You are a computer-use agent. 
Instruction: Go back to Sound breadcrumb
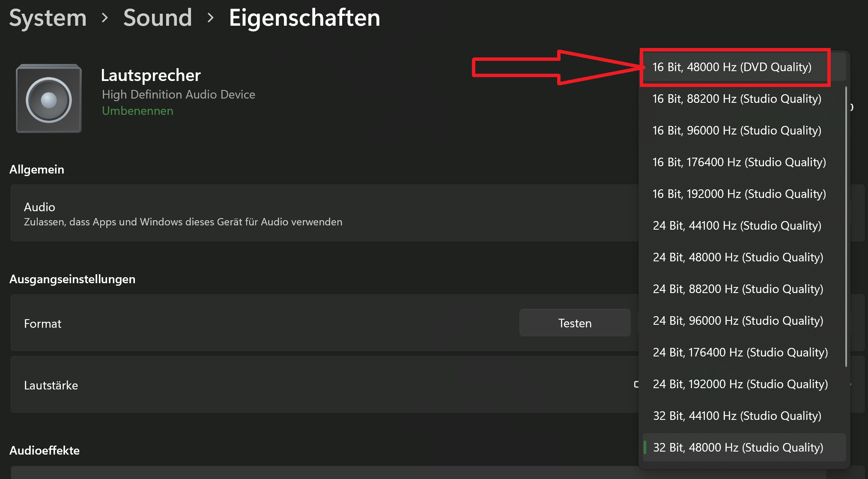(158, 18)
